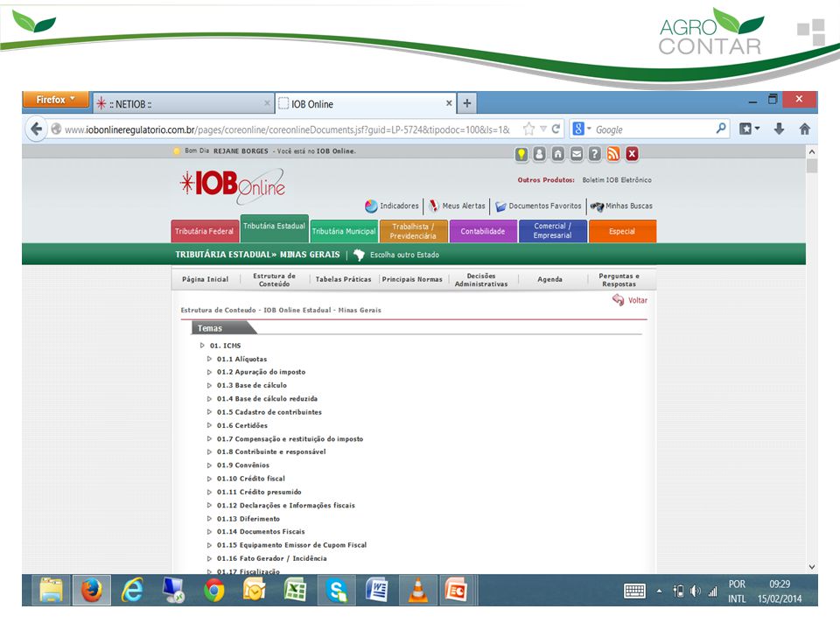Select the Tributária Federal tab
Image resolution: width=840 pixels, height=630 pixels.
[x=204, y=231]
